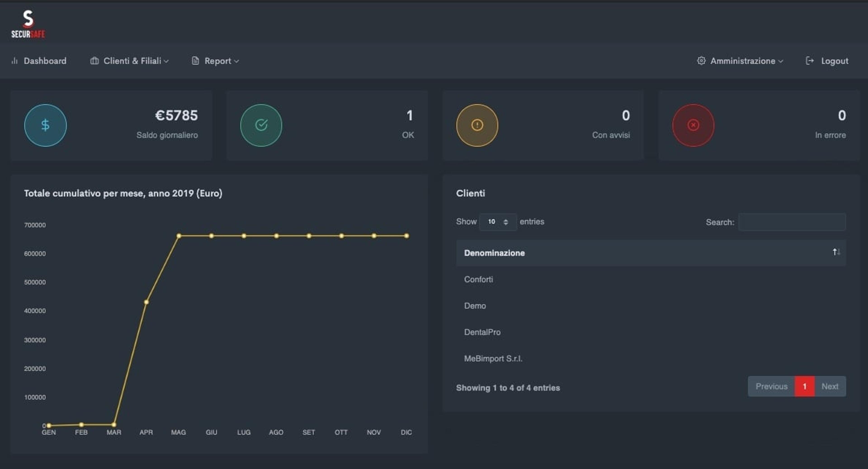
Task: Click the €5785 daily balance value
Action: pos(176,115)
